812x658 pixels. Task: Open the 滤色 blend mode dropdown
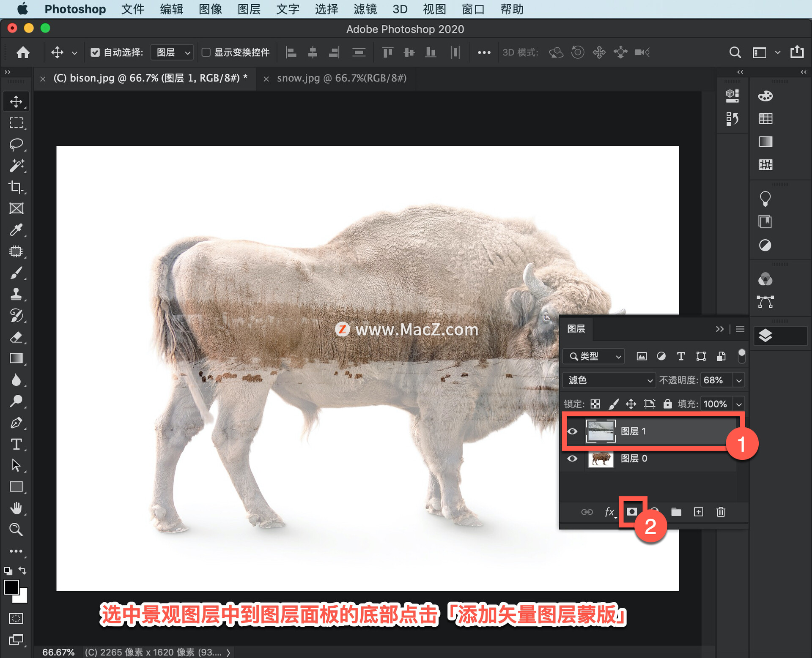point(609,380)
